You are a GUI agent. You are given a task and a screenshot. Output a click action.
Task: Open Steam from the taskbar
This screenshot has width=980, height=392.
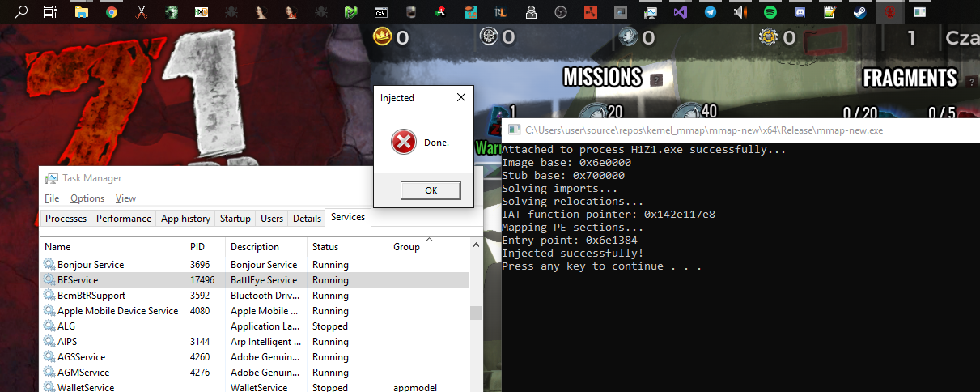click(859, 12)
